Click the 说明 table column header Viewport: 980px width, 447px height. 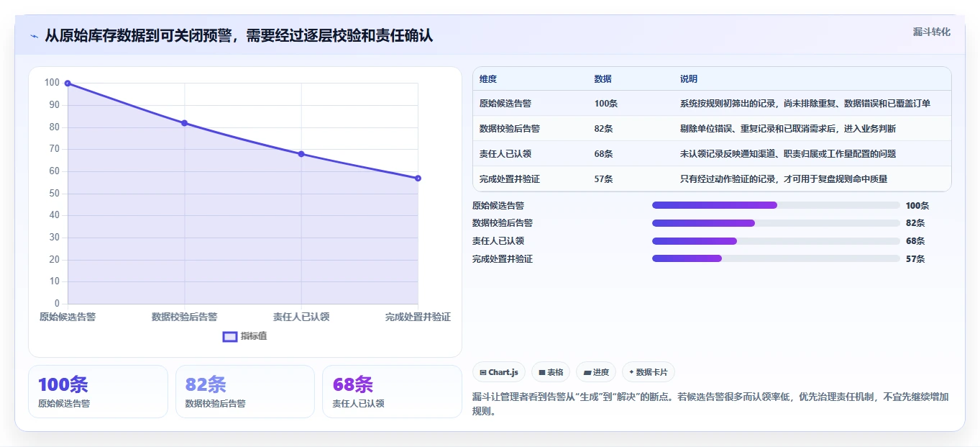pos(689,79)
